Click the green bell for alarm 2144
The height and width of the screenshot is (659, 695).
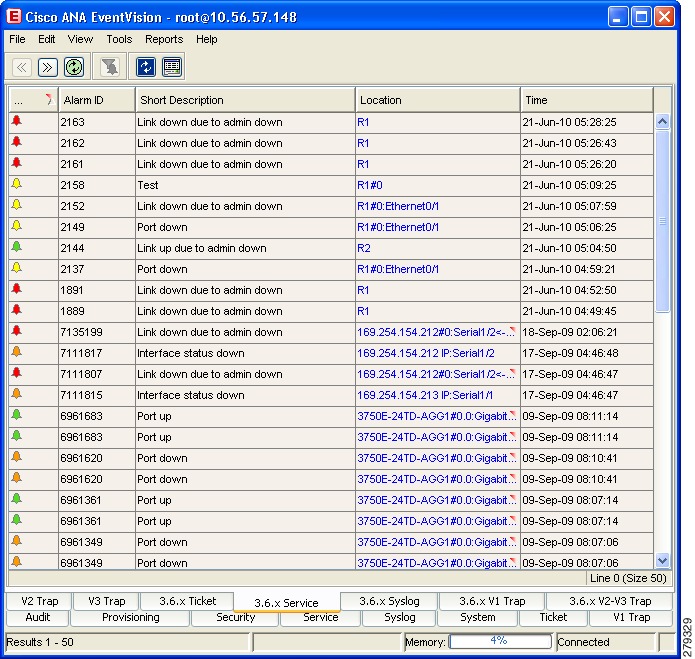(17, 247)
